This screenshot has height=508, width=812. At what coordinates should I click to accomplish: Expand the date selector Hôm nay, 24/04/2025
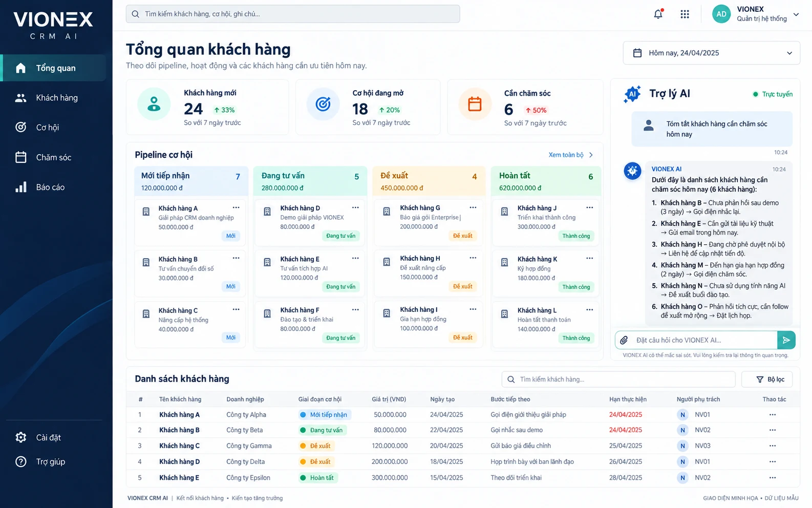point(711,53)
